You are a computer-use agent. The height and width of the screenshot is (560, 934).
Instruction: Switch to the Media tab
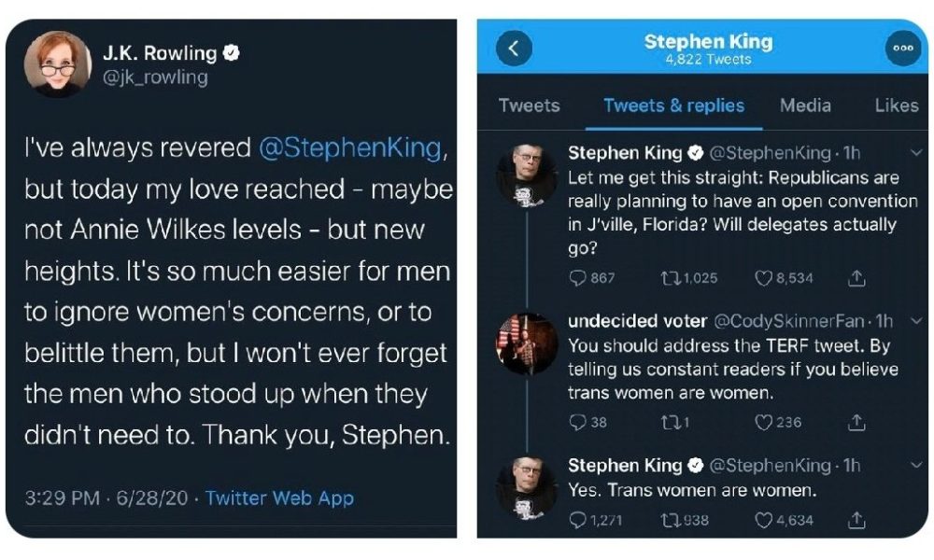(x=805, y=105)
